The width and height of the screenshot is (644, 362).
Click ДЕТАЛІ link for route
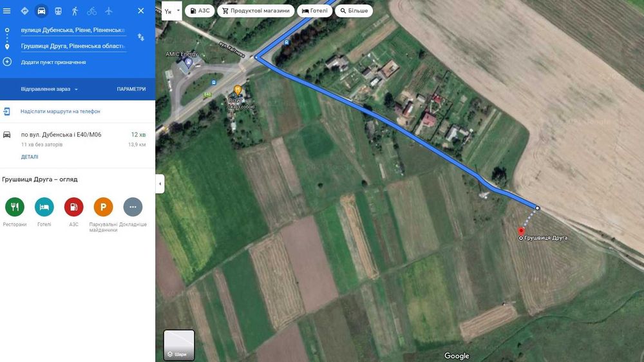[x=30, y=157]
